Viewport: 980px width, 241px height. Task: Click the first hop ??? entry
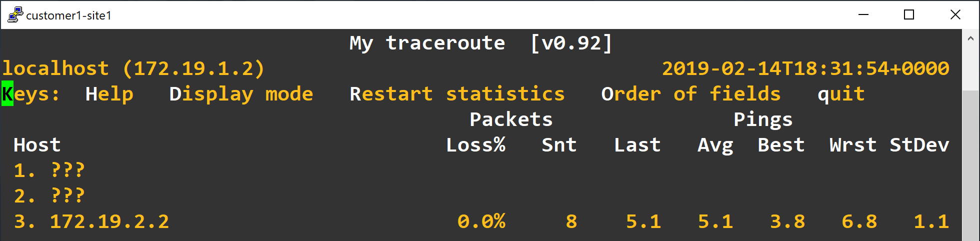[x=67, y=170]
